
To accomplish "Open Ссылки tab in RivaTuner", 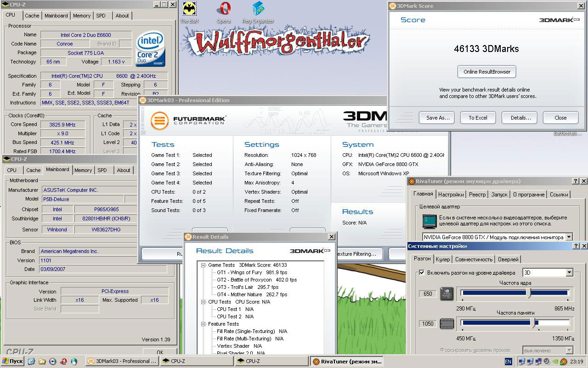I will pos(559,195).
